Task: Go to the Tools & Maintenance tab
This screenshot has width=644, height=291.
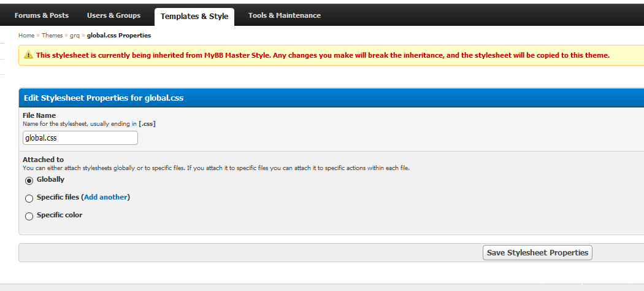Action: [284, 15]
